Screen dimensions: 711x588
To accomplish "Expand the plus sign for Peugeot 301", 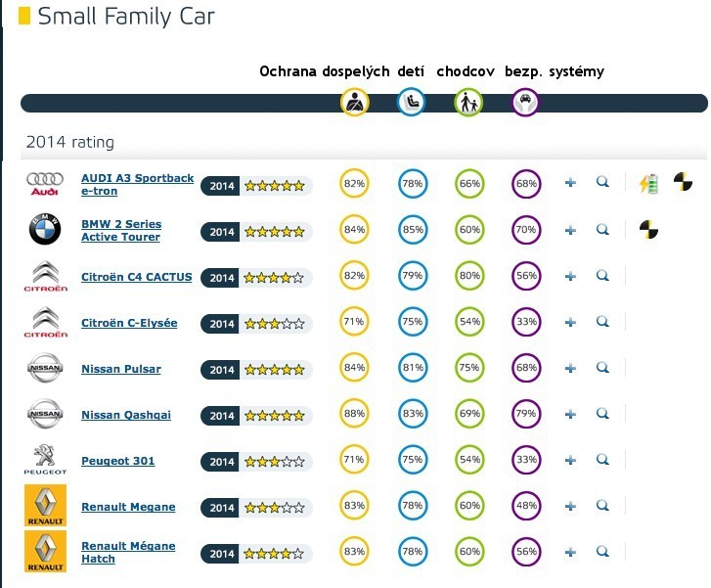I will (x=570, y=461).
